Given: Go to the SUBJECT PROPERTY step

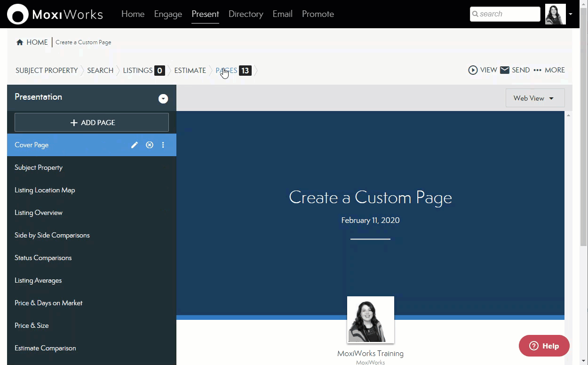Looking at the screenshot, I should pyautogui.click(x=47, y=71).
